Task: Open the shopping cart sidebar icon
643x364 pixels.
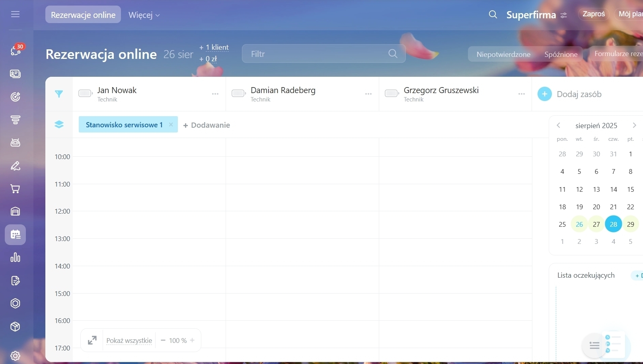Action: 15,189
